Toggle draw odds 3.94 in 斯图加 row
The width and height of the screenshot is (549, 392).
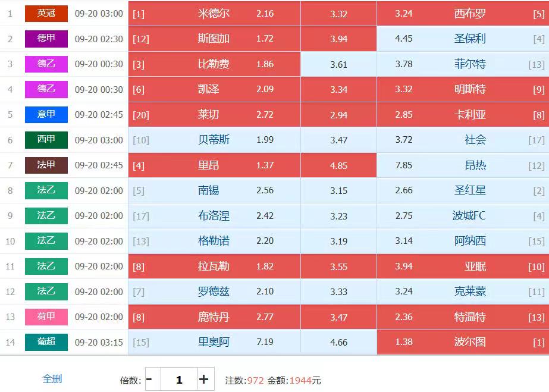338,39
